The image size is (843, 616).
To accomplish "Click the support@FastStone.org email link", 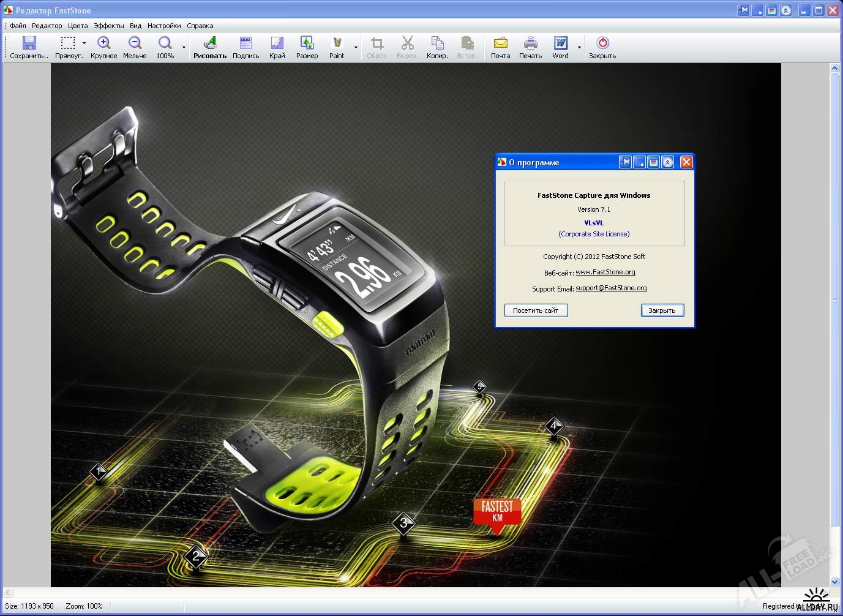I will (x=611, y=288).
